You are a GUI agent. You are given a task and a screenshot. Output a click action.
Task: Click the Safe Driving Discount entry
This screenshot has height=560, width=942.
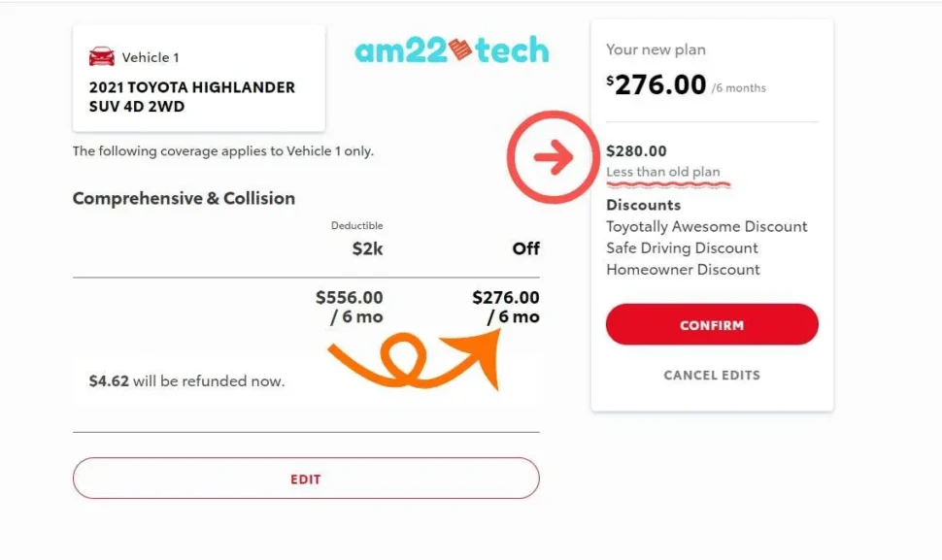681,247
